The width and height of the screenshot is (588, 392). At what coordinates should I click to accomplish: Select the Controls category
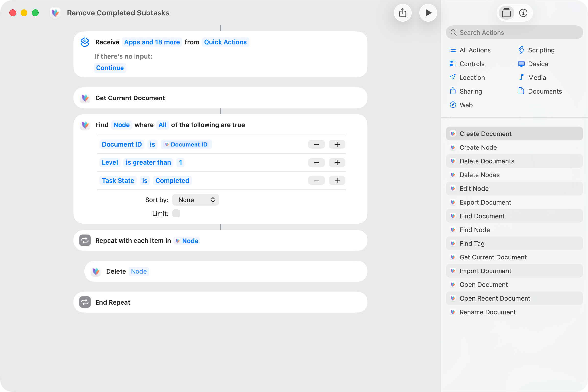pyautogui.click(x=467, y=64)
